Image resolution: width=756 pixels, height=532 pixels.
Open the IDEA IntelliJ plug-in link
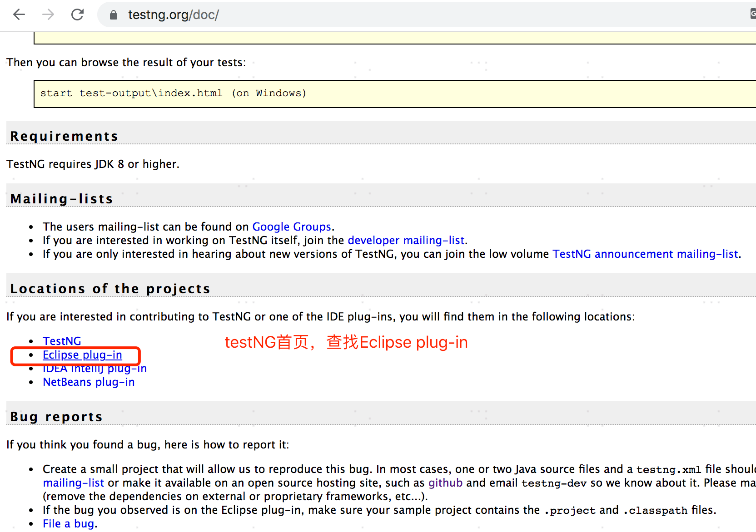coord(94,368)
